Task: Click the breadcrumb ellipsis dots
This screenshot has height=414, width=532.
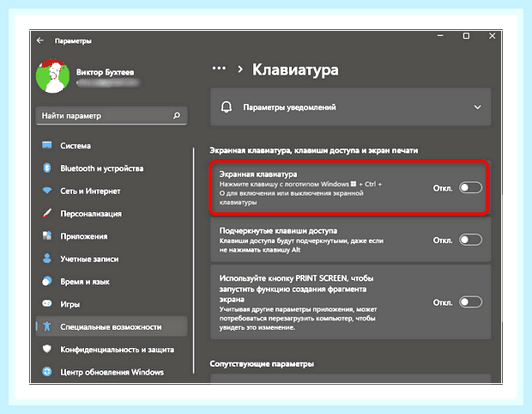Action: (219, 68)
